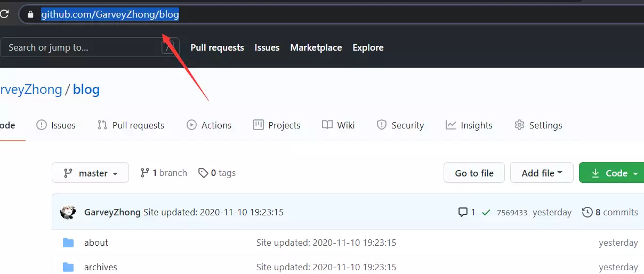Click the comment icon with count 1
Viewport: 644px width, 274px height.
466,212
